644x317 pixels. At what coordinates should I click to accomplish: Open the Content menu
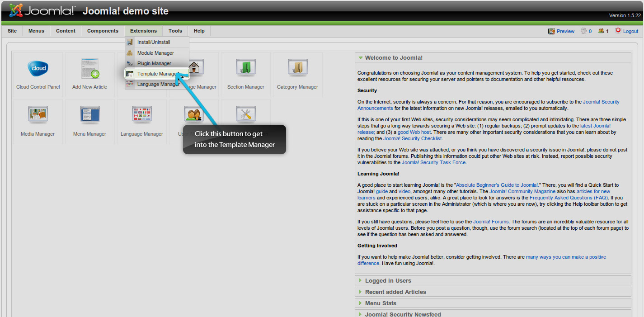point(66,31)
